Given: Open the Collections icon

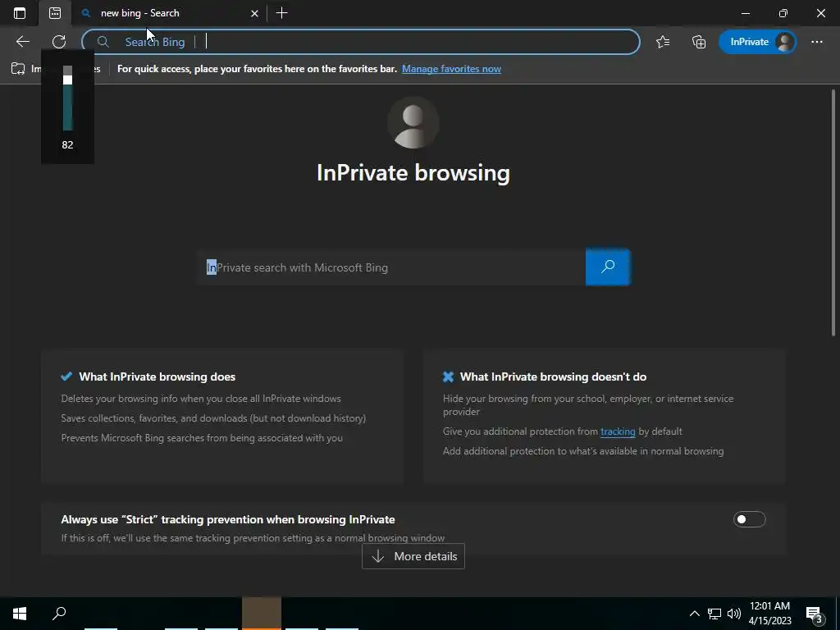Looking at the screenshot, I should 699,42.
